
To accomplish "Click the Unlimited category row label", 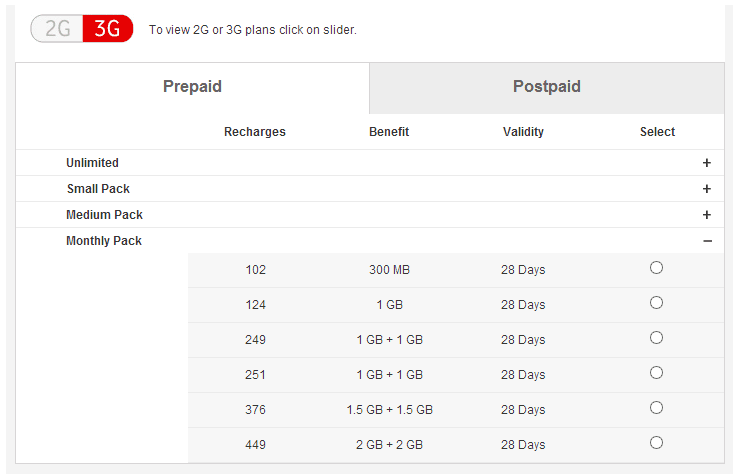I will click(x=92, y=163).
